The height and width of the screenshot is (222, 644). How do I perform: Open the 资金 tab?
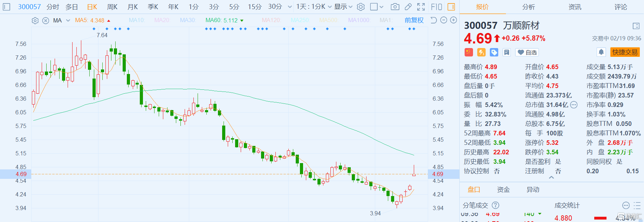[503, 190]
